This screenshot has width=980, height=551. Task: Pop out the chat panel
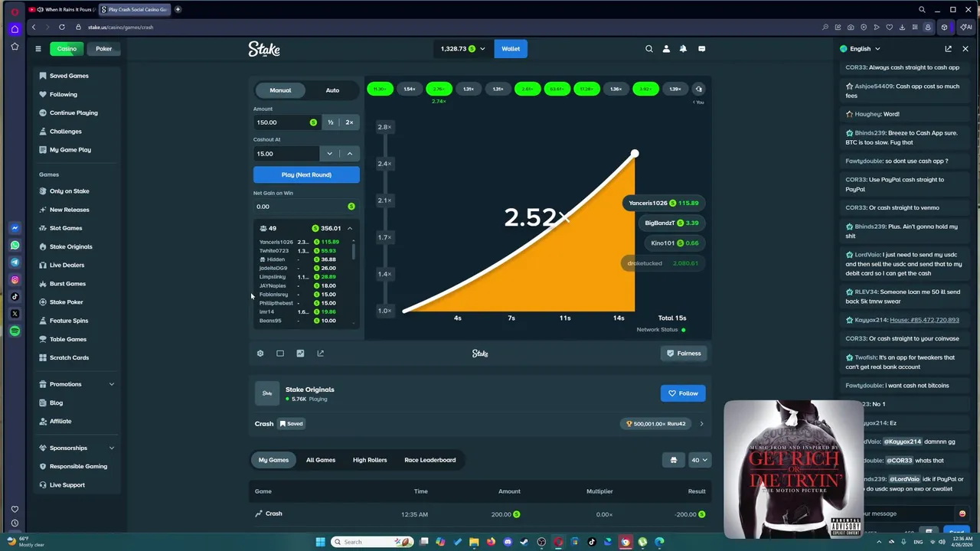tap(948, 49)
